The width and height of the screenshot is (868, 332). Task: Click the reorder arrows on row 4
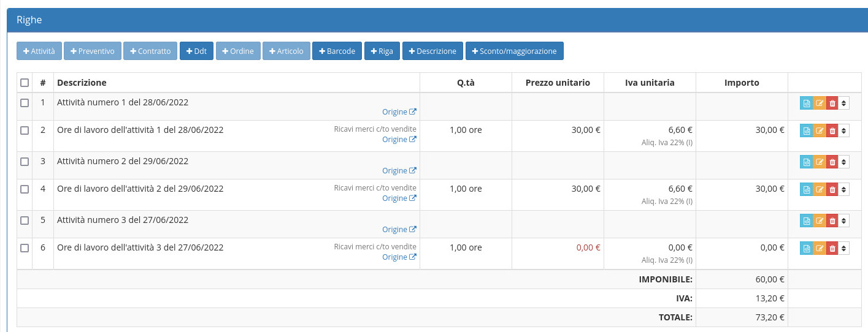844,189
